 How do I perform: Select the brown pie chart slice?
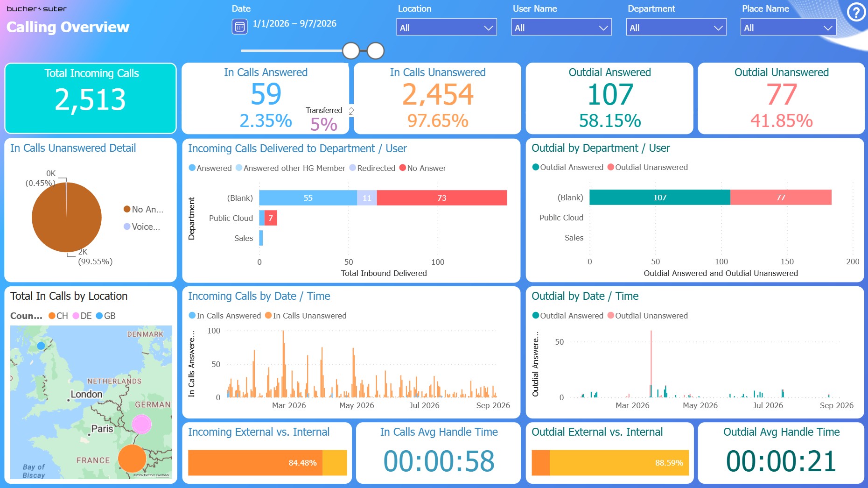[67, 217]
